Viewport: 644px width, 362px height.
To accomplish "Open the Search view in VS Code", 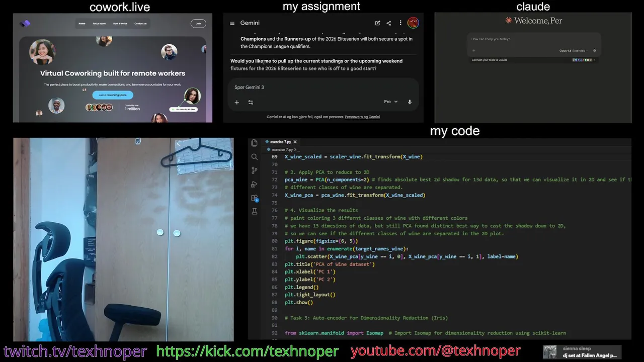I will [254, 157].
